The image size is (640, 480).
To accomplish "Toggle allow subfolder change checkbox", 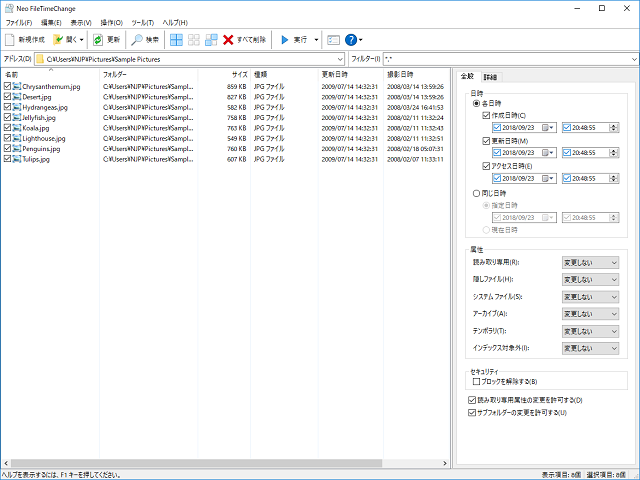I will (x=472, y=413).
